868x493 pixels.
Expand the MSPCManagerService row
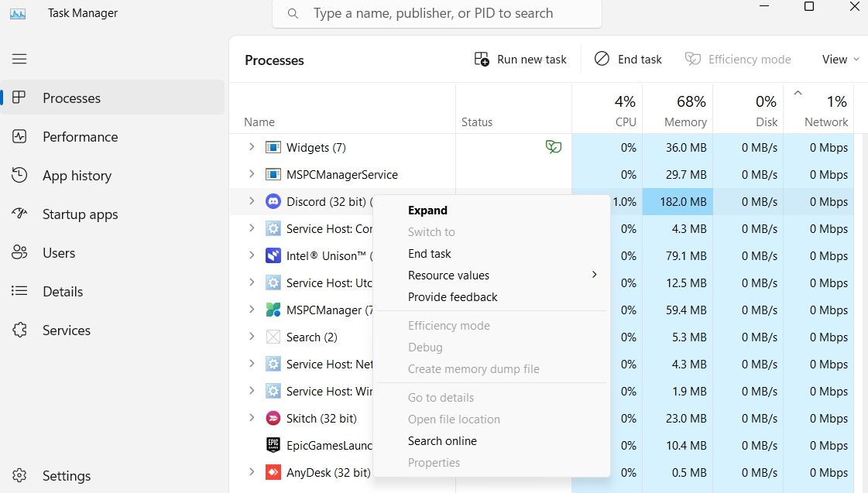click(x=251, y=174)
